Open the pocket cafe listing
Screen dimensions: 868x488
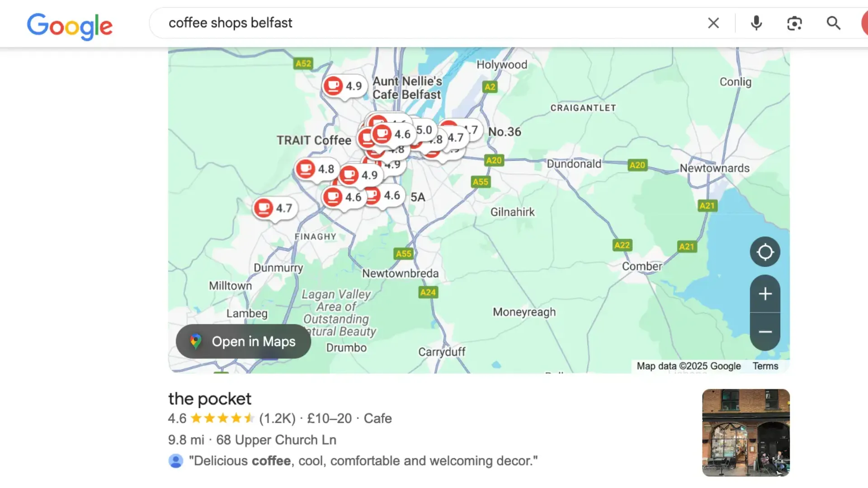pos(210,399)
